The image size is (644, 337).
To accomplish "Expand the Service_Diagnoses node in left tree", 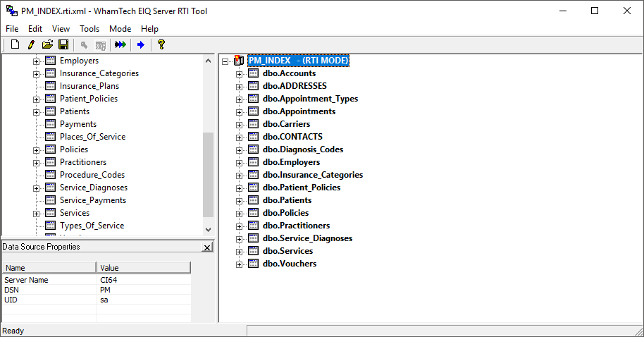I will [x=36, y=188].
